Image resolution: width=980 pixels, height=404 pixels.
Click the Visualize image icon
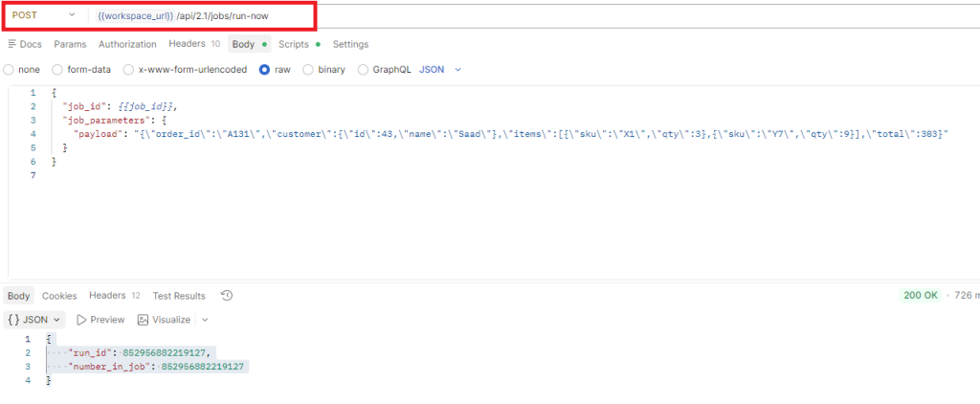tap(144, 320)
